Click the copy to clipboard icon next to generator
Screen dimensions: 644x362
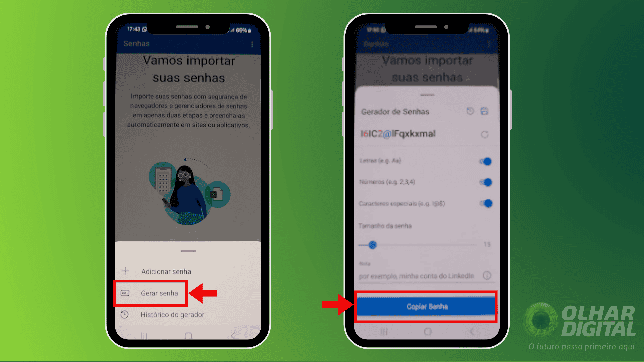pos(484,111)
